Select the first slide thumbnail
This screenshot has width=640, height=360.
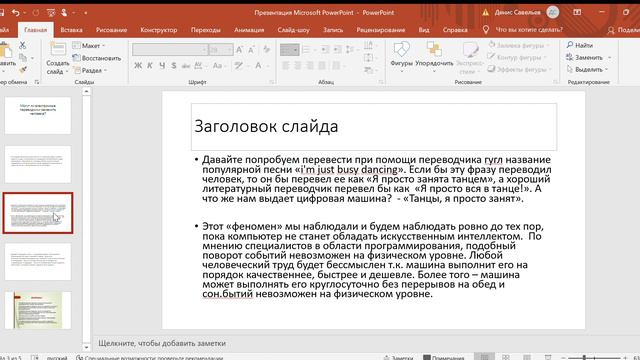(x=38, y=116)
